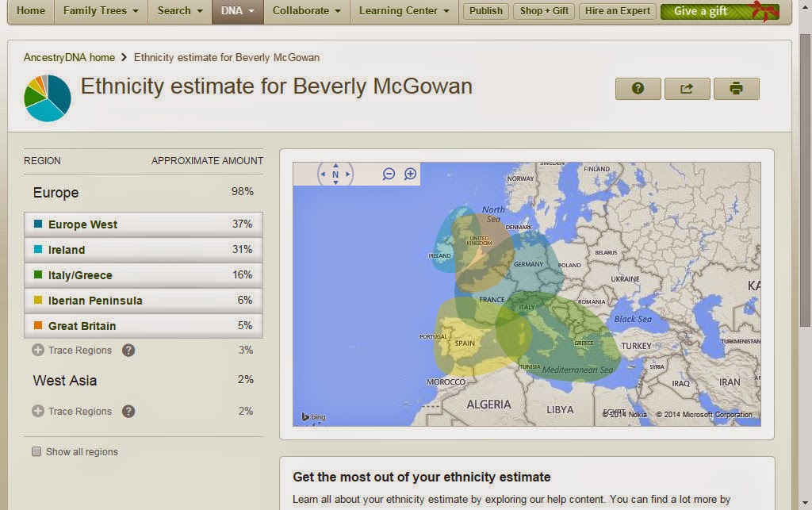Click the Italy/Greece green color swatch

[x=38, y=274]
